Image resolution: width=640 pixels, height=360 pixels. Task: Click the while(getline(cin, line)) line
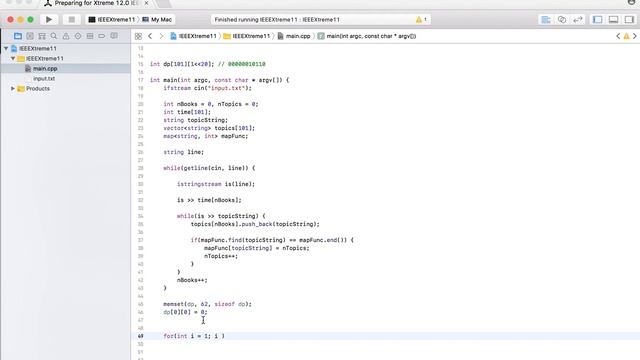point(209,168)
